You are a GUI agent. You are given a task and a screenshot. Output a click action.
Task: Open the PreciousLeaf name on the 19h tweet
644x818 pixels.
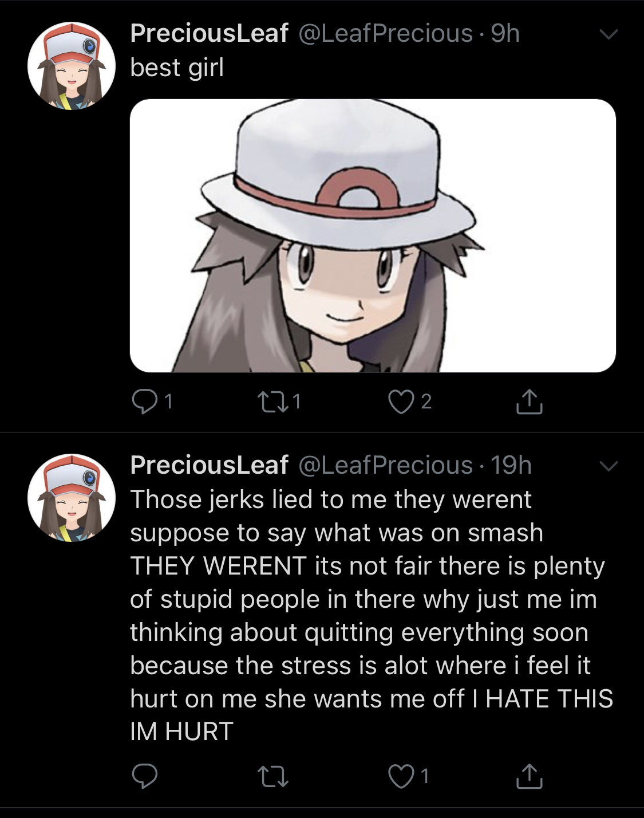pyautogui.click(x=209, y=465)
